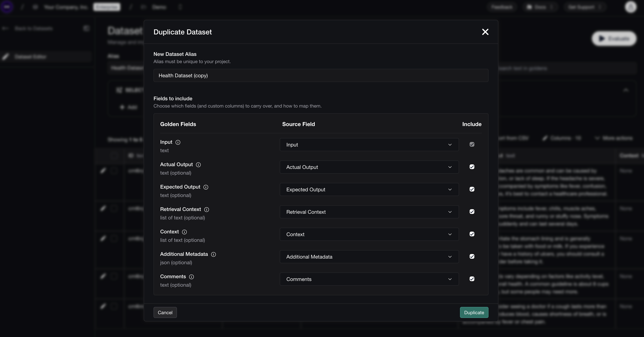
Task: Click the info icon next to Input
Action: [178, 142]
